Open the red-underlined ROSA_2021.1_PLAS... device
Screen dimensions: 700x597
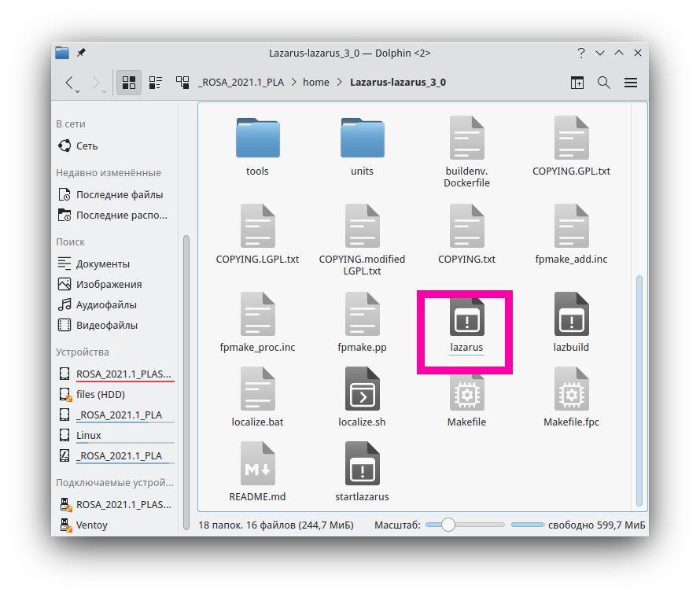point(116,374)
